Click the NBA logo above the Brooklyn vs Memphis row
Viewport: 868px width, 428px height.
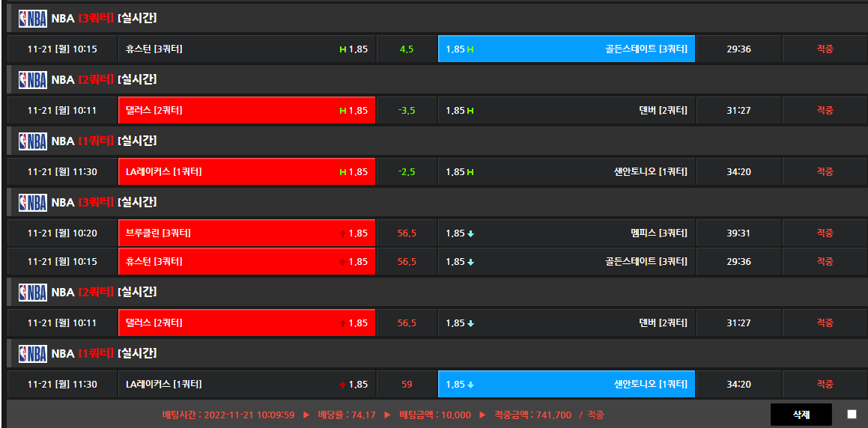click(x=32, y=202)
